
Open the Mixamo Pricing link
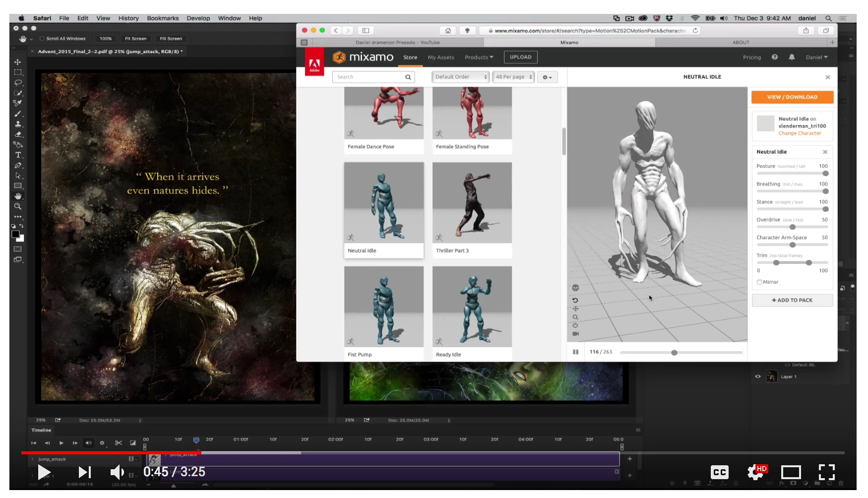(x=752, y=57)
